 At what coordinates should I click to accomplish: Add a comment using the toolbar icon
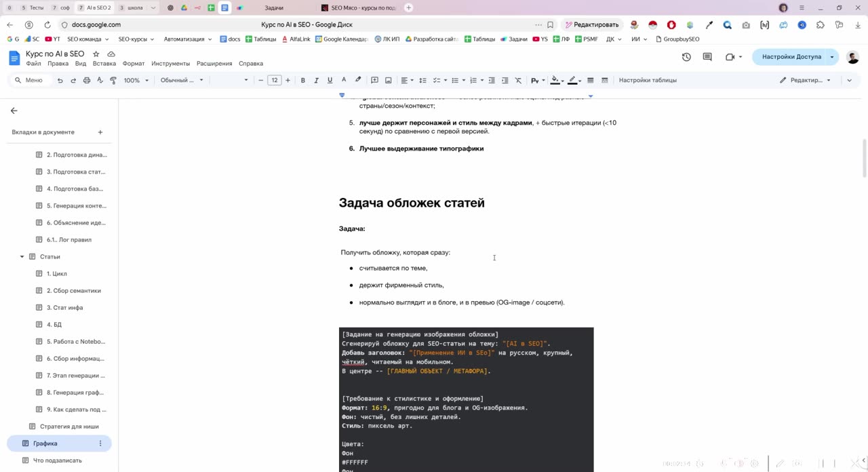click(x=374, y=80)
